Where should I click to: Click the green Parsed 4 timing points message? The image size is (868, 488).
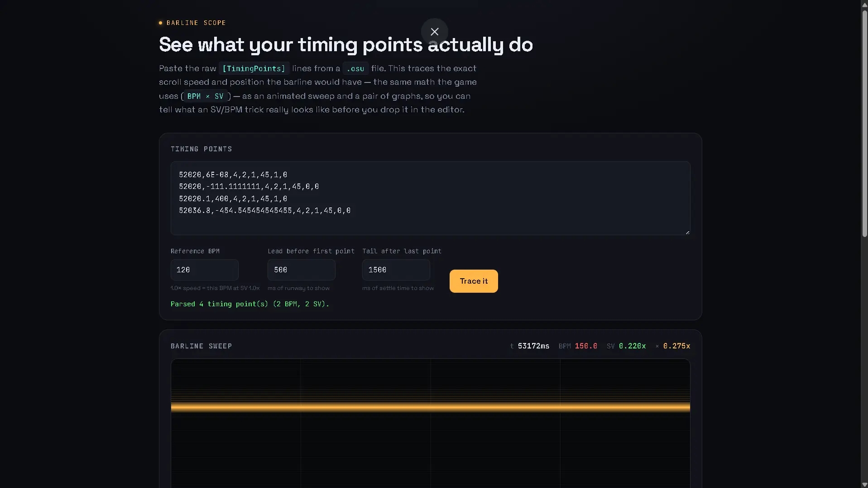click(x=249, y=304)
